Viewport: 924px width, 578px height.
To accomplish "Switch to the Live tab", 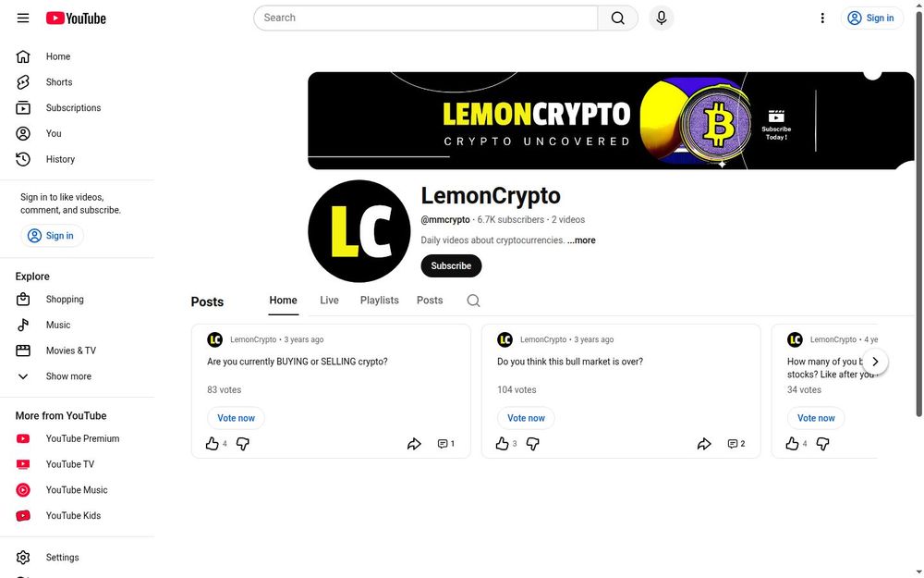I will tap(329, 301).
